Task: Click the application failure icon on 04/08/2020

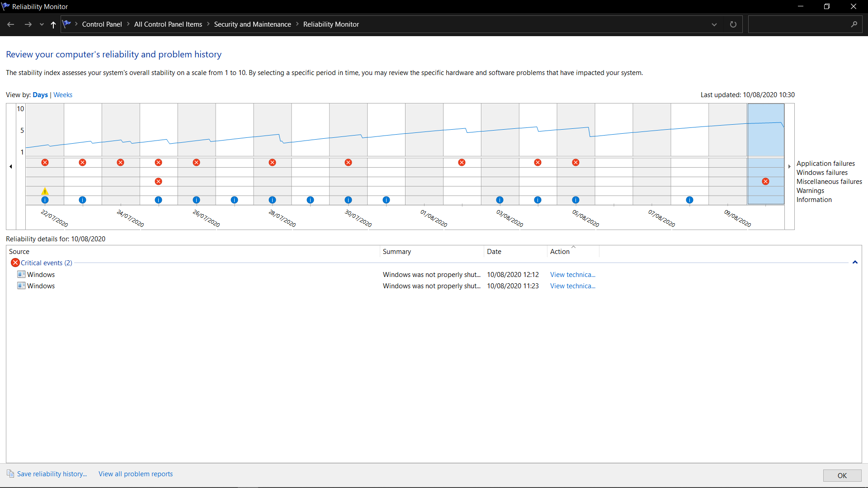Action: (538, 162)
